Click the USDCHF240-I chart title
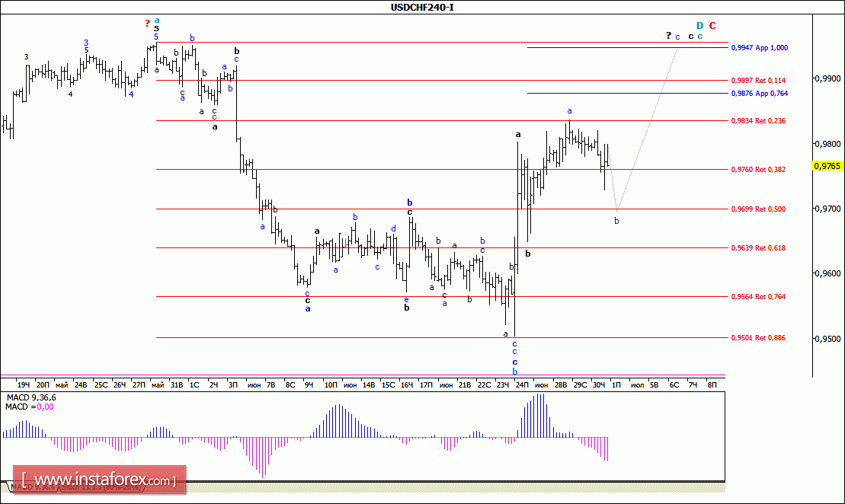This screenshot has height=504, width=845. (422, 8)
